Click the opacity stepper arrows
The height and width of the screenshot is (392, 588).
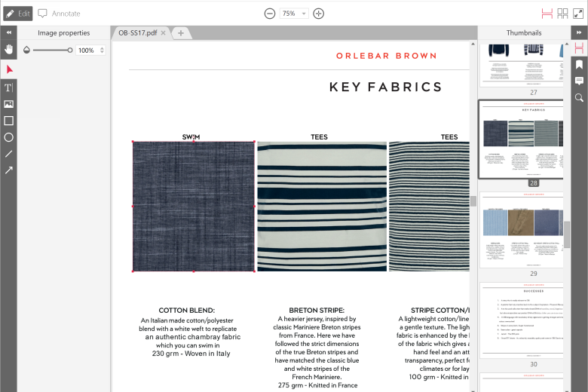102,51
